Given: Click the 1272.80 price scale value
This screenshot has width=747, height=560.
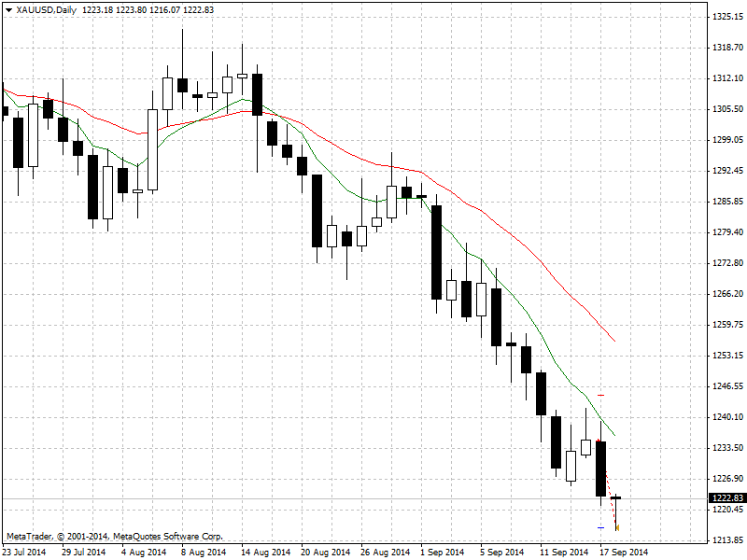Looking at the screenshot, I should coord(727,263).
